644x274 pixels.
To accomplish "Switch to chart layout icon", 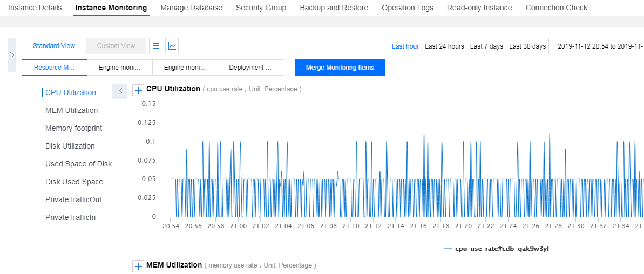I will pos(172,46).
